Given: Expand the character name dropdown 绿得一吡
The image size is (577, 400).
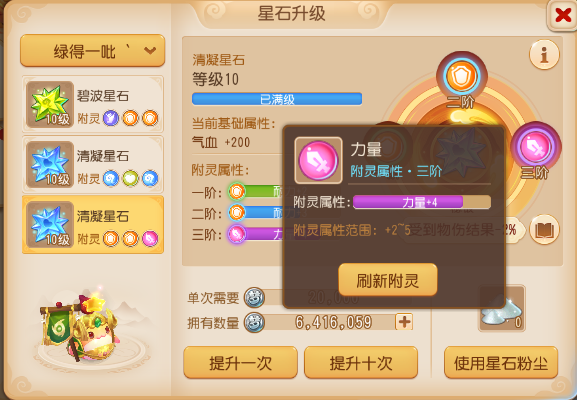Looking at the screenshot, I should (x=92, y=51).
